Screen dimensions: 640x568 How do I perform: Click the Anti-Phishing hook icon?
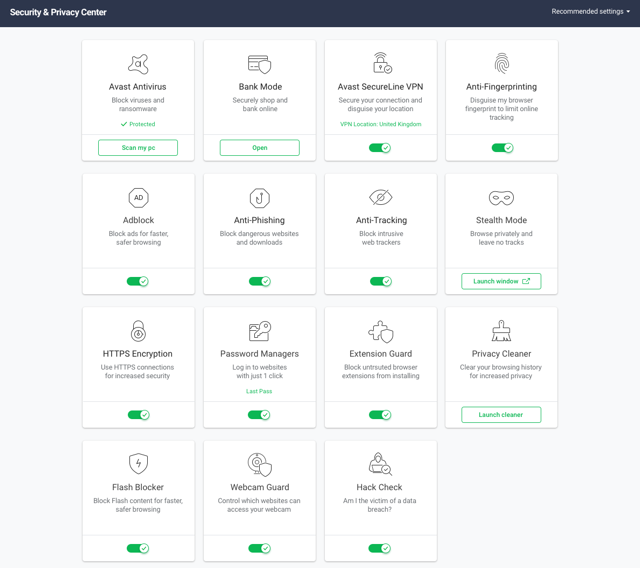260,198
